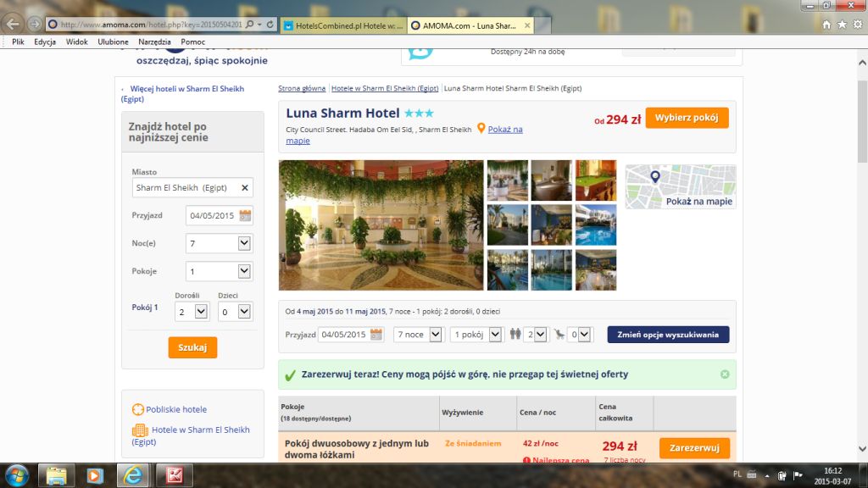This screenshot has width=868, height=488.
Task: Click the browser Back arrow button
Action: click(x=13, y=24)
